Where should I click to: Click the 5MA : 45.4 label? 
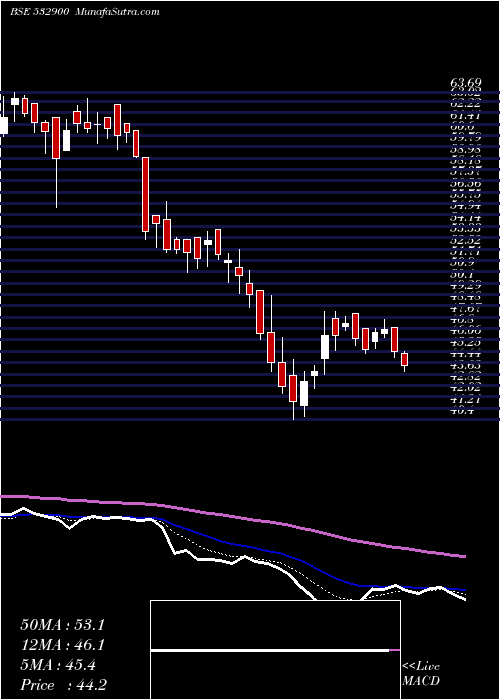(x=58, y=665)
